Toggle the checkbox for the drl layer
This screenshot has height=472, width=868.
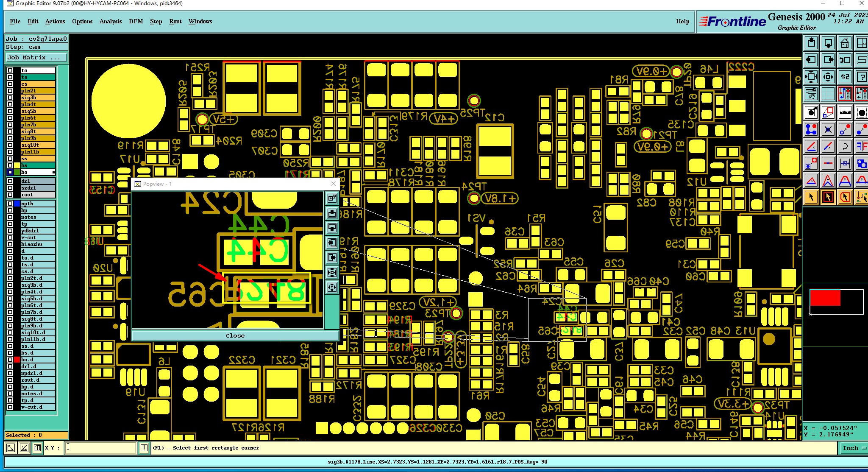coord(10,181)
